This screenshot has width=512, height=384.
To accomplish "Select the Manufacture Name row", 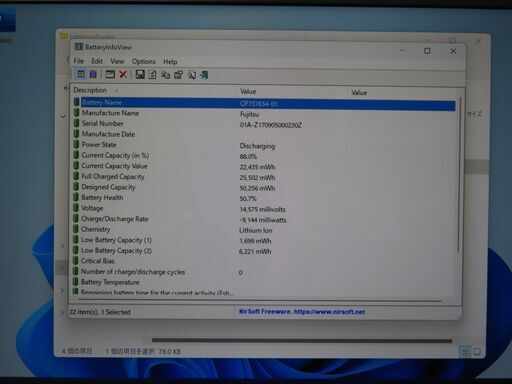I will coord(264,113).
